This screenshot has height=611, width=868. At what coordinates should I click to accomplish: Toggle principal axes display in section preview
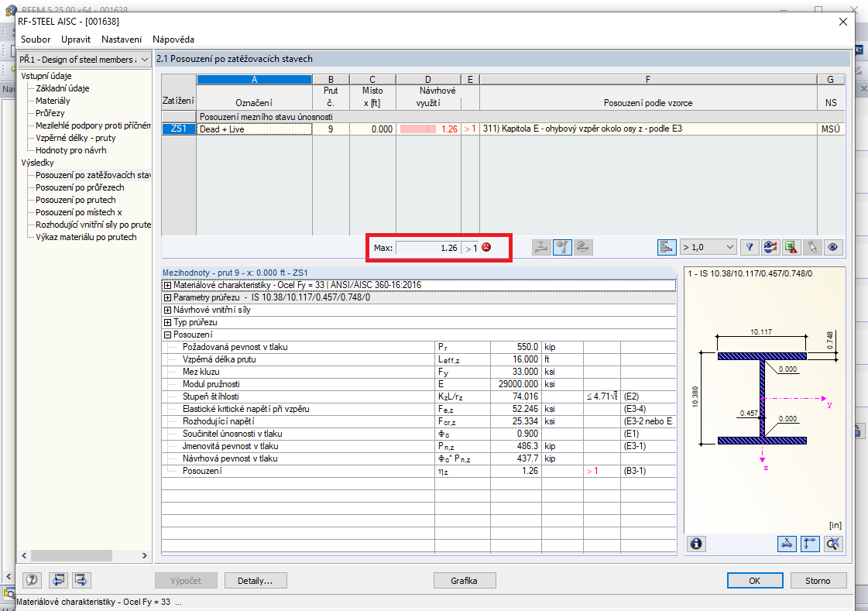(x=810, y=544)
